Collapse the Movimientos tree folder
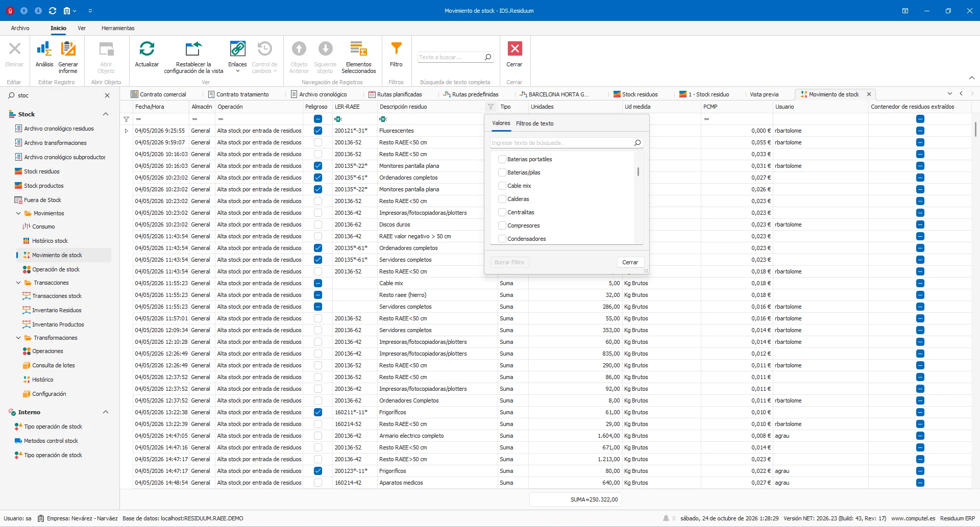The width and height of the screenshot is (980, 527). click(x=18, y=213)
